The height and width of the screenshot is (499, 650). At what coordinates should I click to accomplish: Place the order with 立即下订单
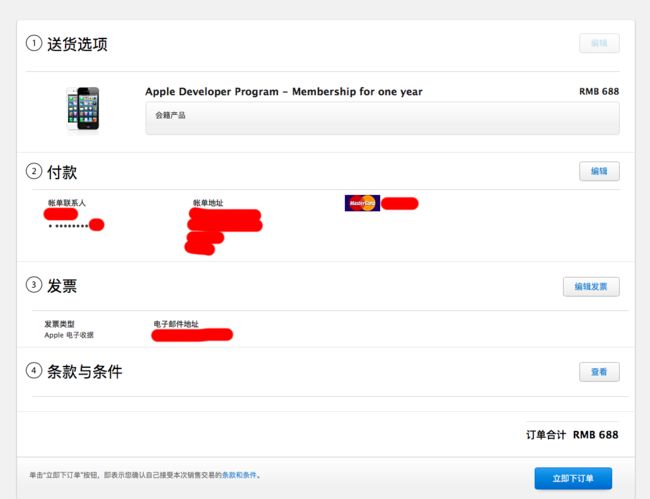[x=573, y=478]
